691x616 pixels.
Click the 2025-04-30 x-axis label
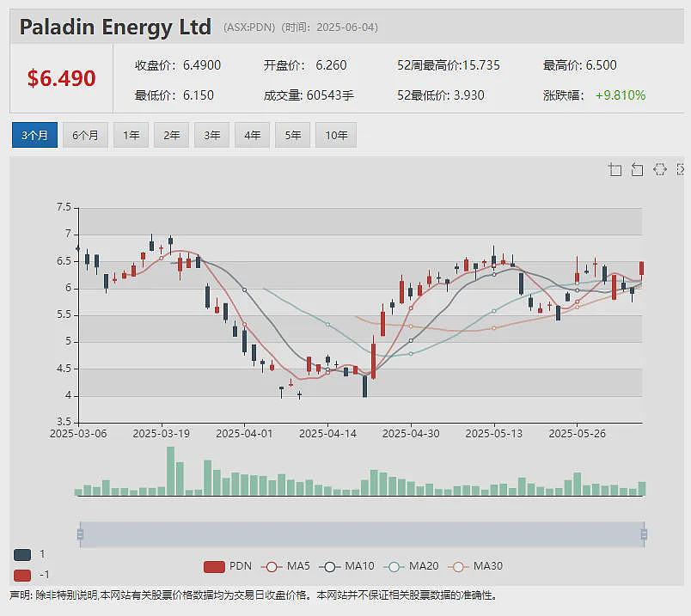tap(411, 434)
